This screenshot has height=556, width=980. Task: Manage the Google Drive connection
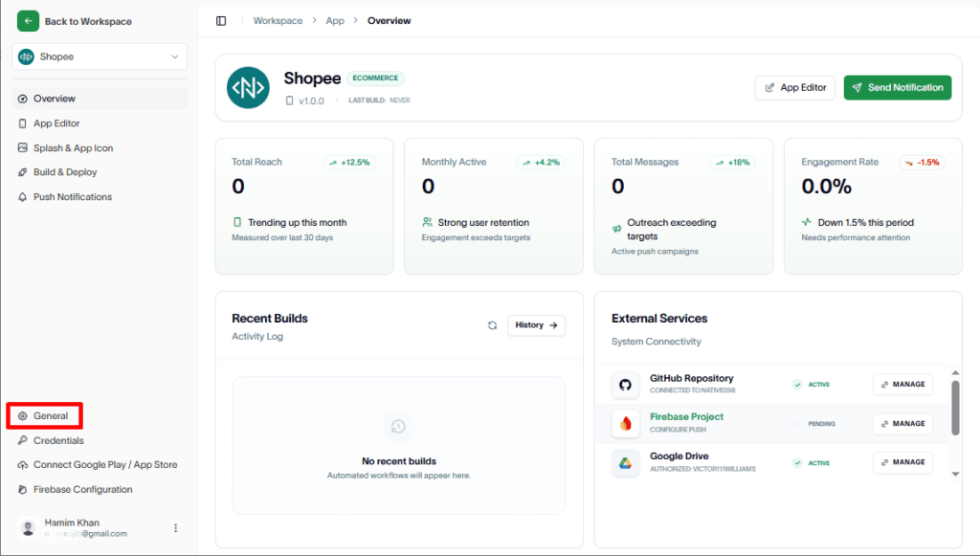[x=902, y=462]
